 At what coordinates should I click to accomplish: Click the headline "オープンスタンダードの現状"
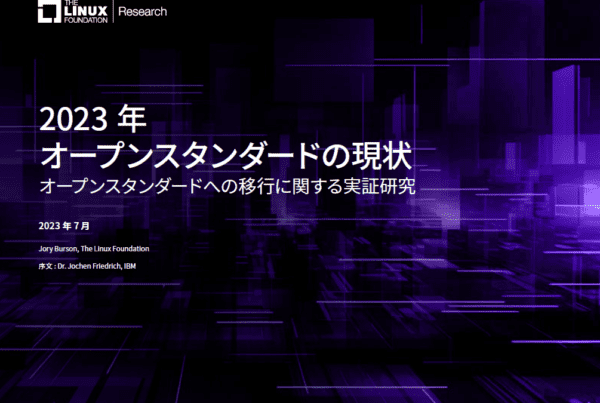click(226, 155)
